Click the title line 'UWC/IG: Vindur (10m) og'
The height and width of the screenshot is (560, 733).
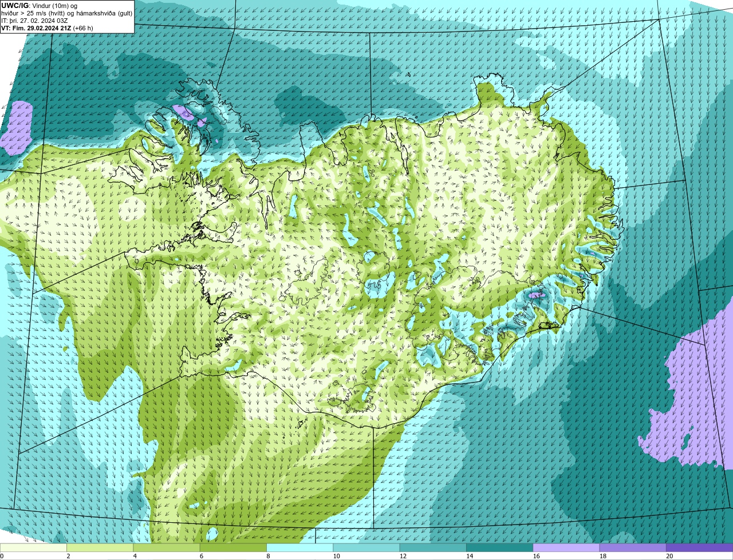click(x=38, y=6)
